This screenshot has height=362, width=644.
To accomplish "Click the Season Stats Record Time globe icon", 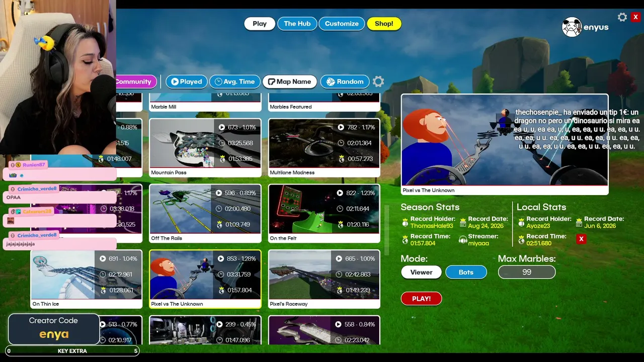I will pyautogui.click(x=405, y=240).
